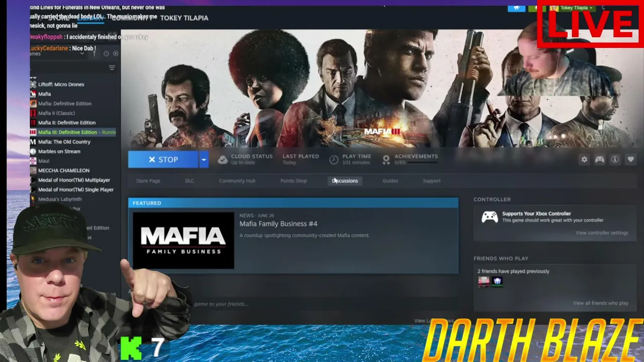Screen dimensions: 644x362
Task: Show game info circle icon
Action: point(615,159)
